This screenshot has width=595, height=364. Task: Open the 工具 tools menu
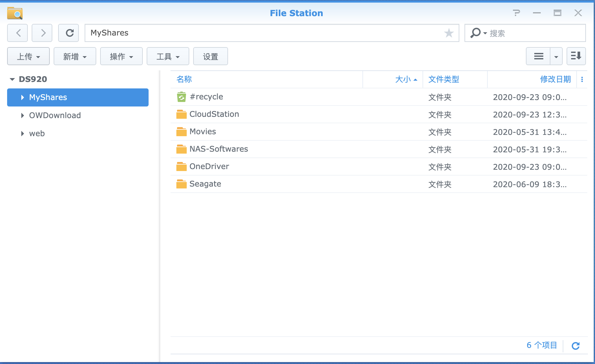tap(168, 56)
